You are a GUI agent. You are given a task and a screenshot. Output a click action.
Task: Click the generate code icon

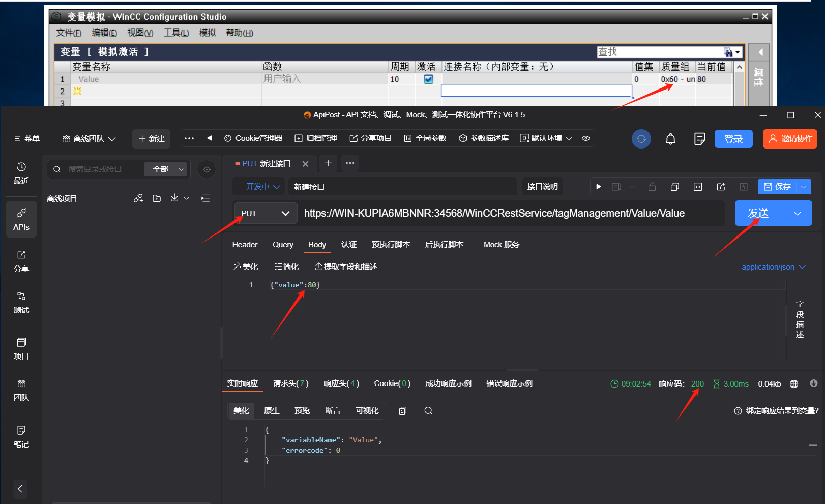click(698, 187)
